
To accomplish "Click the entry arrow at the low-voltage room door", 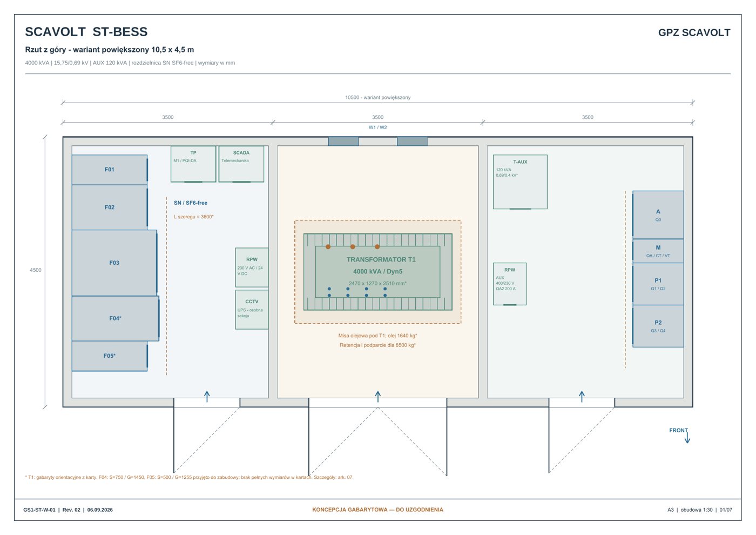I will pos(582,397).
